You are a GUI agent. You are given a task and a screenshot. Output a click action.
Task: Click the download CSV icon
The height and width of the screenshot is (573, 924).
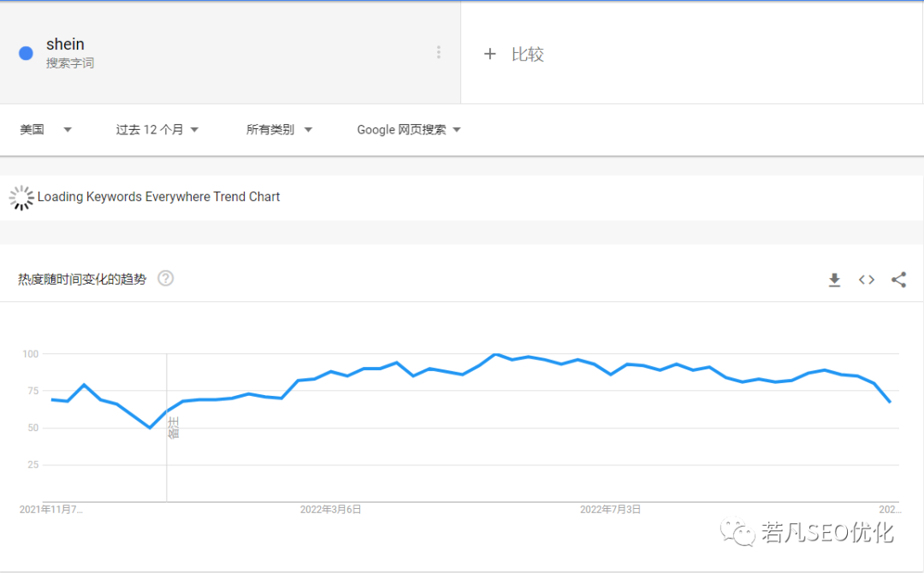tap(834, 280)
